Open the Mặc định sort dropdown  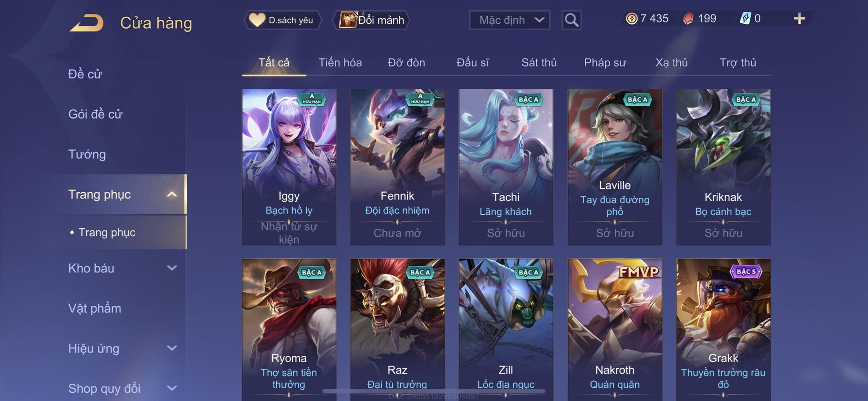[x=509, y=20]
